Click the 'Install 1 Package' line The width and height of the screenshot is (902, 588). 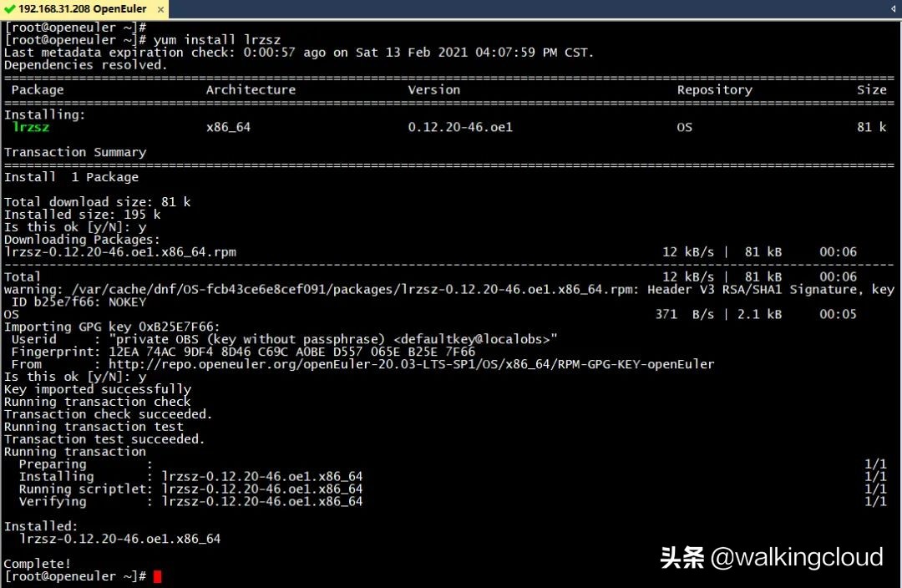(71, 177)
